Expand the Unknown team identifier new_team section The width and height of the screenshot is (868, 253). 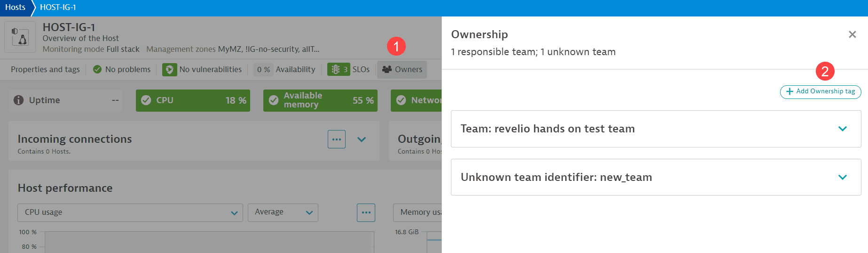click(x=842, y=177)
